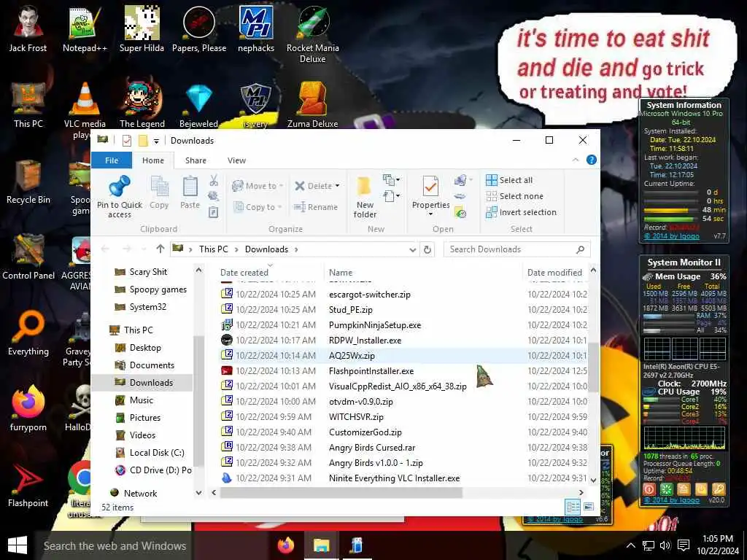Click File Explorer icon in the taskbar
Image resolution: width=747 pixels, height=560 pixels.
pyautogui.click(x=322, y=545)
